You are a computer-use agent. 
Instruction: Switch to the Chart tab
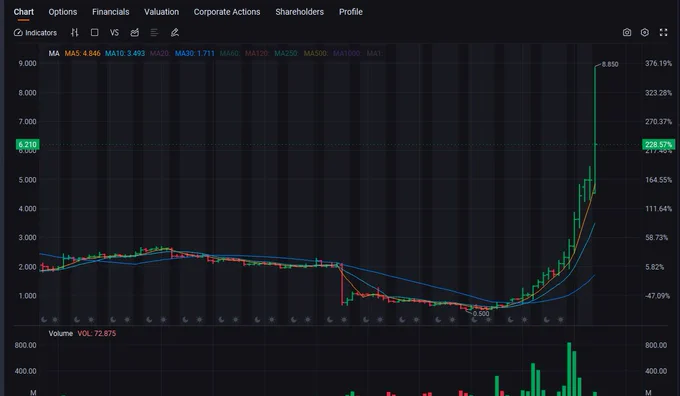(23, 12)
